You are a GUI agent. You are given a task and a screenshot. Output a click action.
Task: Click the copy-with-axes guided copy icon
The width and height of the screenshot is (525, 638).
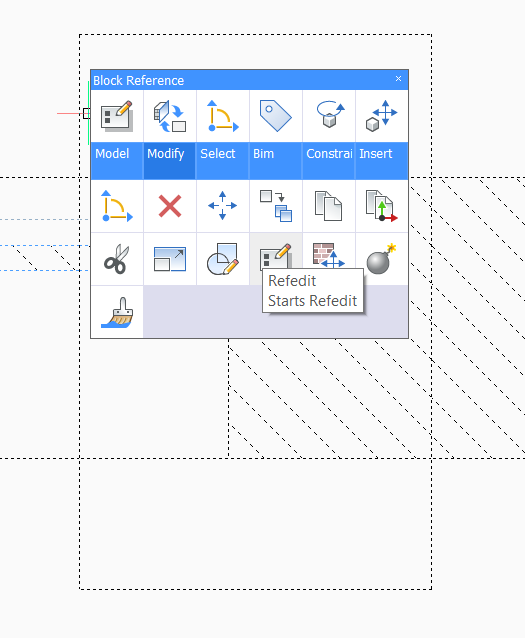click(382, 206)
